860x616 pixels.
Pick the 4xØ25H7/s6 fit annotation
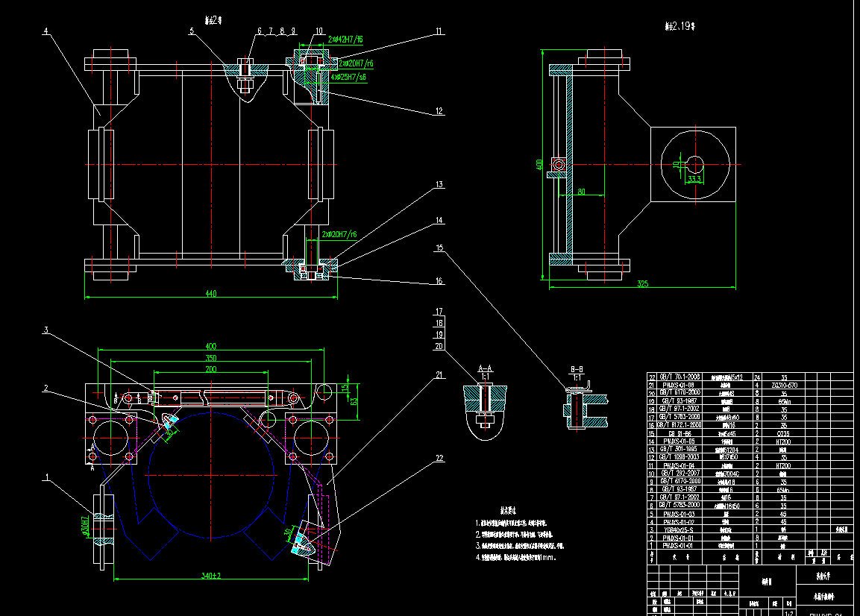(348, 78)
